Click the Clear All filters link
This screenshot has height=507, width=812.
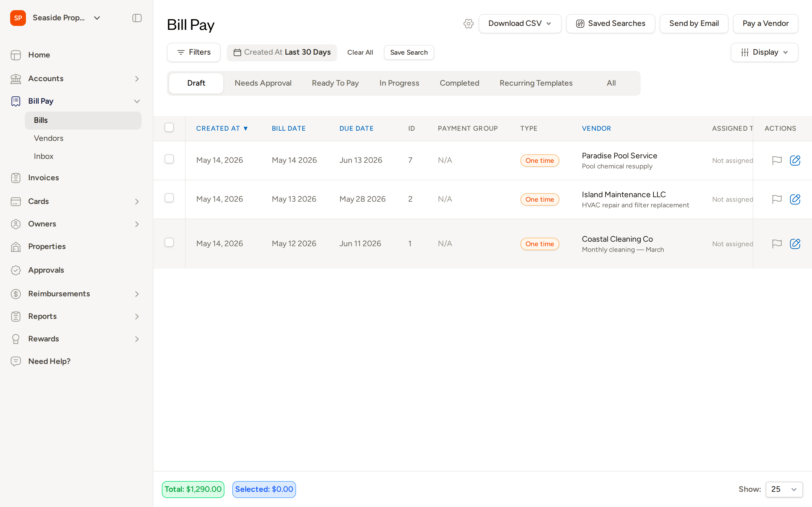click(x=360, y=52)
